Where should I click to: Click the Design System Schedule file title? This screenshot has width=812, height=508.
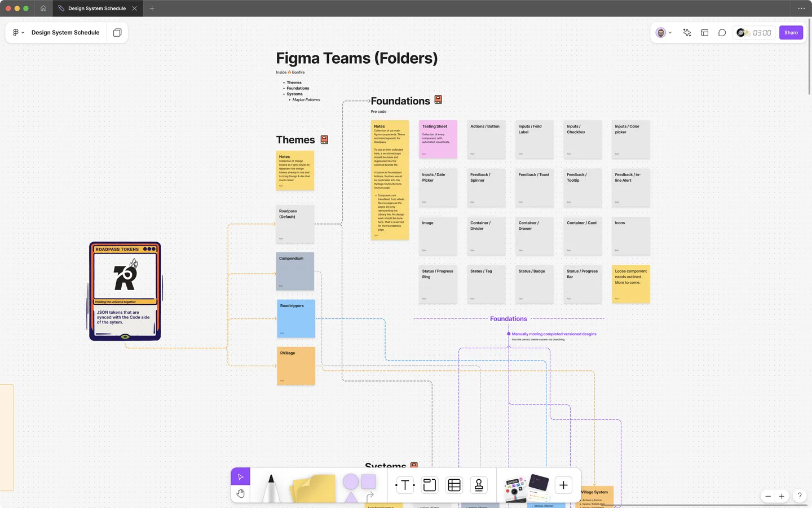(65, 33)
